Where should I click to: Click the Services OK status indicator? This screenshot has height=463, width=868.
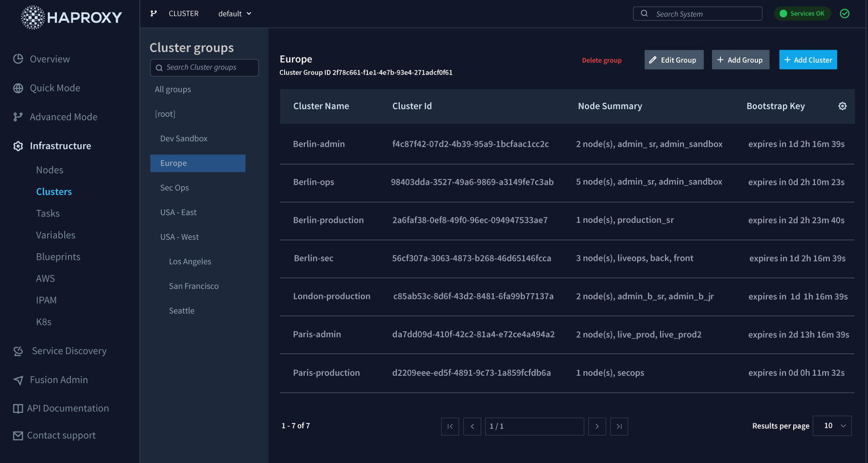click(802, 14)
